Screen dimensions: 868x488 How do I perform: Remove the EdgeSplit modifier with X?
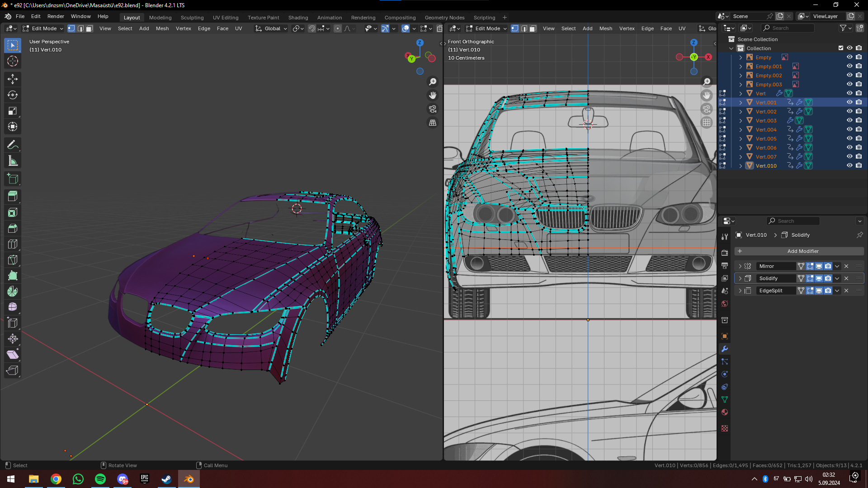pos(846,291)
